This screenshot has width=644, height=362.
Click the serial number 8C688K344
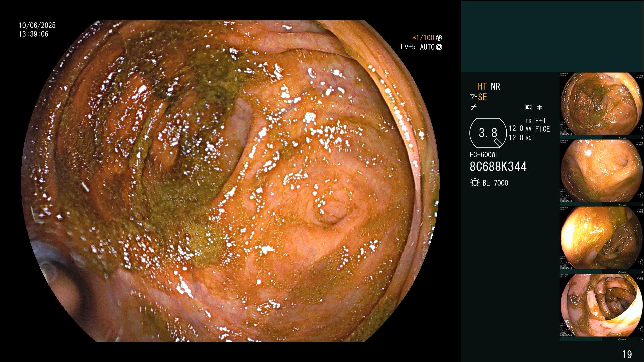pos(498,167)
